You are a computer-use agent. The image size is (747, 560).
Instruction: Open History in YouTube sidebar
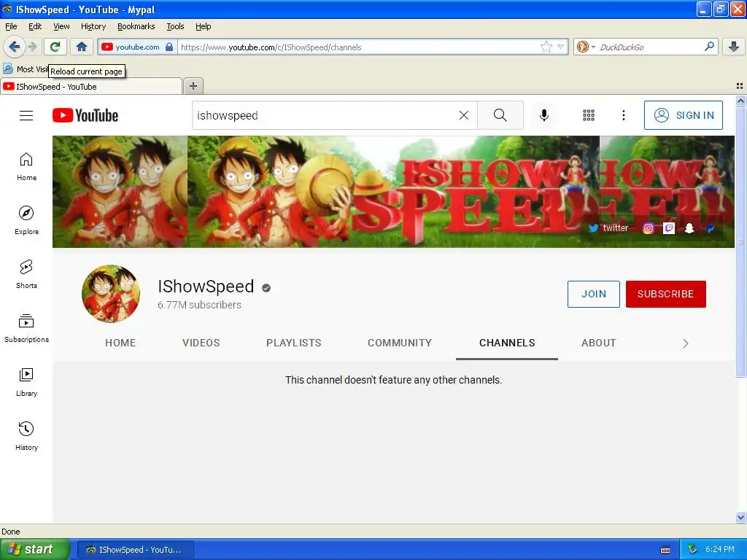point(26,436)
